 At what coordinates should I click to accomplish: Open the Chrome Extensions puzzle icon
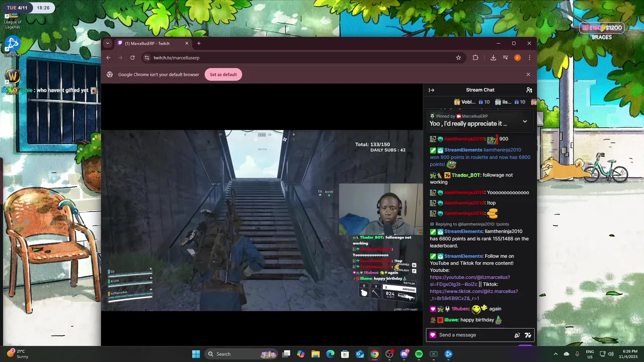click(x=475, y=58)
